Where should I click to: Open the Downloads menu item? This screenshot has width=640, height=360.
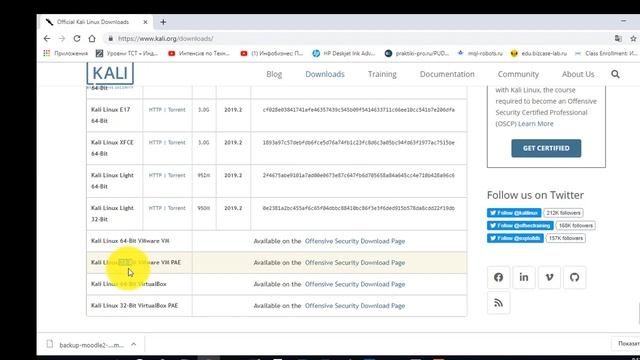(325, 74)
